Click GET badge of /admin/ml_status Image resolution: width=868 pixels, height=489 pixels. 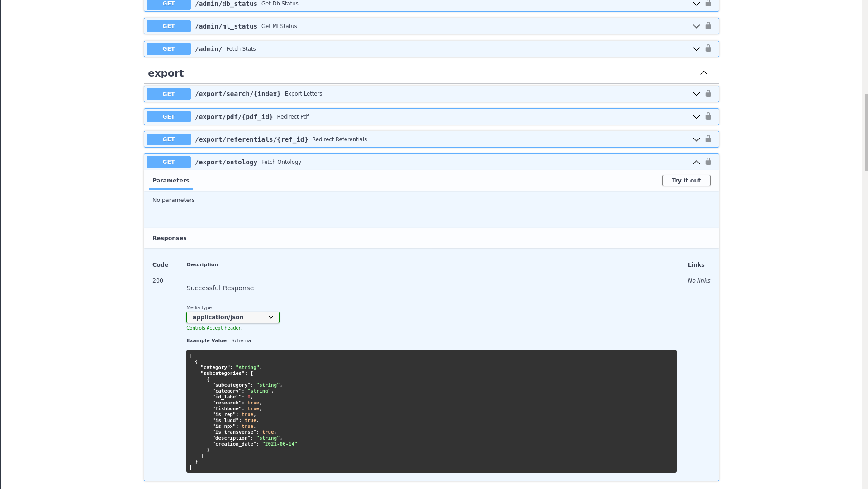coord(169,26)
